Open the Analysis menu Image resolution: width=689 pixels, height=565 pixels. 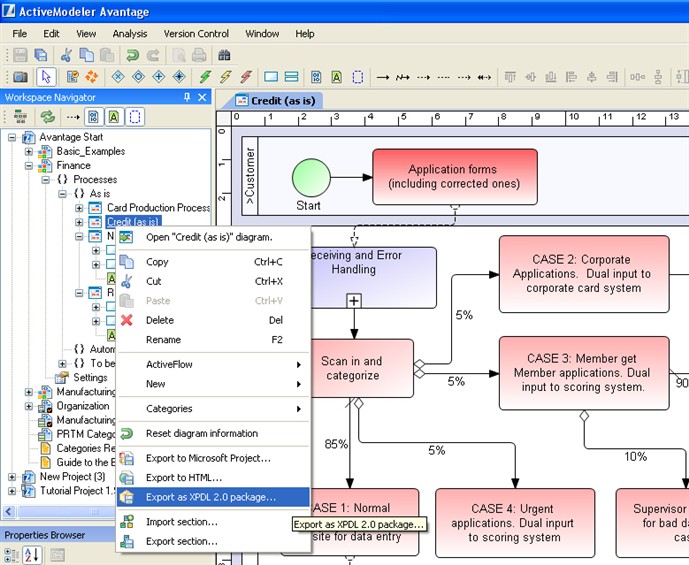130,34
